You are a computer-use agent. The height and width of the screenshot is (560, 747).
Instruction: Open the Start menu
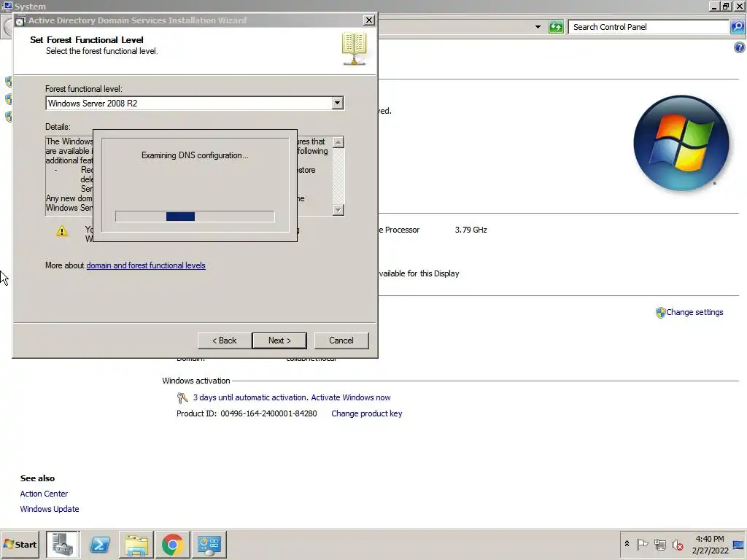pyautogui.click(x=20, y=544)
